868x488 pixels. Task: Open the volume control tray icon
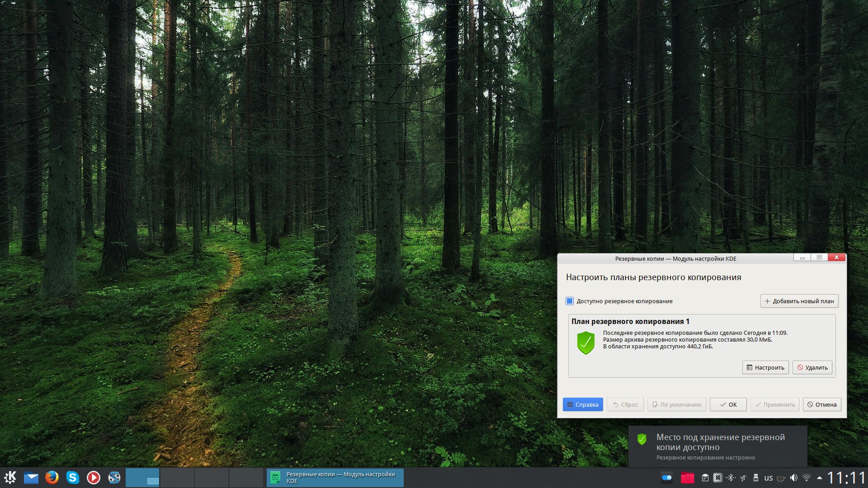click(x=794, y=478)
